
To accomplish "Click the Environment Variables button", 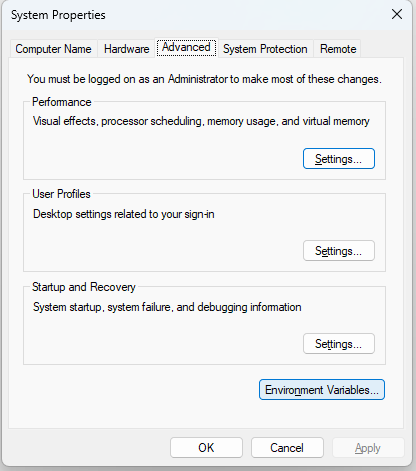I will [322, 390].
